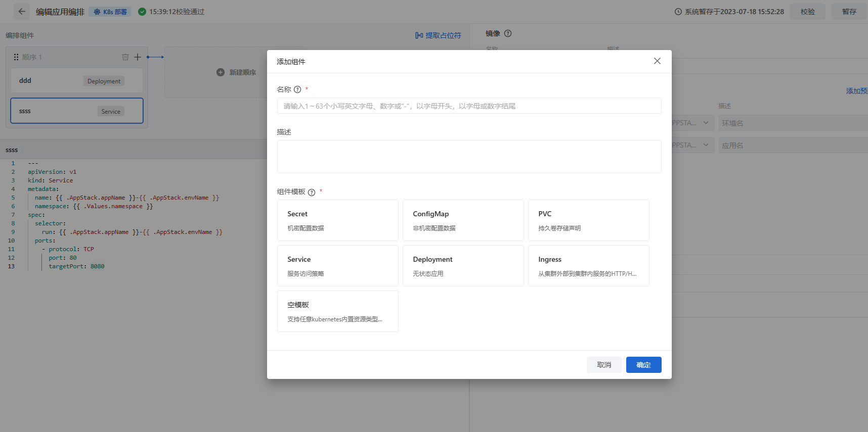Screen dimensions: 868x432
Task: Select the ddd Deployment component
Action: pyautogui.click(x=77, y=81)
